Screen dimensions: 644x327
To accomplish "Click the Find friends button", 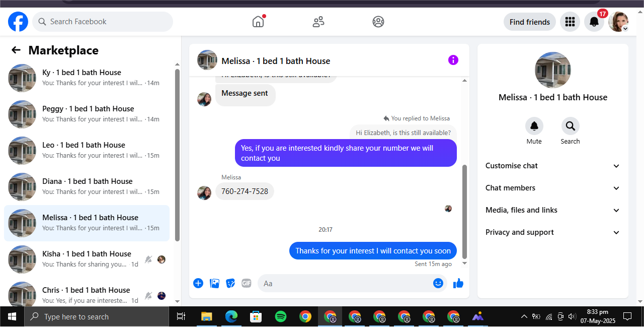I will point(530,22).
